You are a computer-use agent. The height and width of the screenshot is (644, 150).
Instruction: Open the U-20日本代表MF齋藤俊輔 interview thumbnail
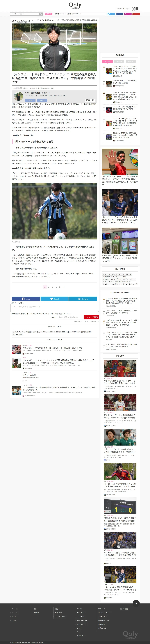click(x=120, y=203)
